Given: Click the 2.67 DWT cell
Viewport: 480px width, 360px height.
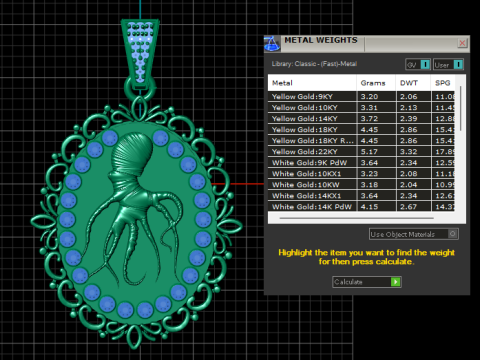Looking at the screenshot, I should click(414, 207).
